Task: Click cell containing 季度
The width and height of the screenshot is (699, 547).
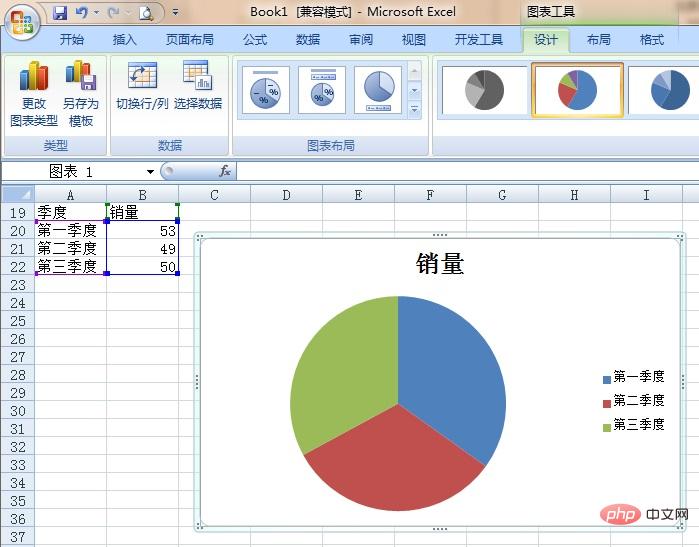Action: [70, 212]
